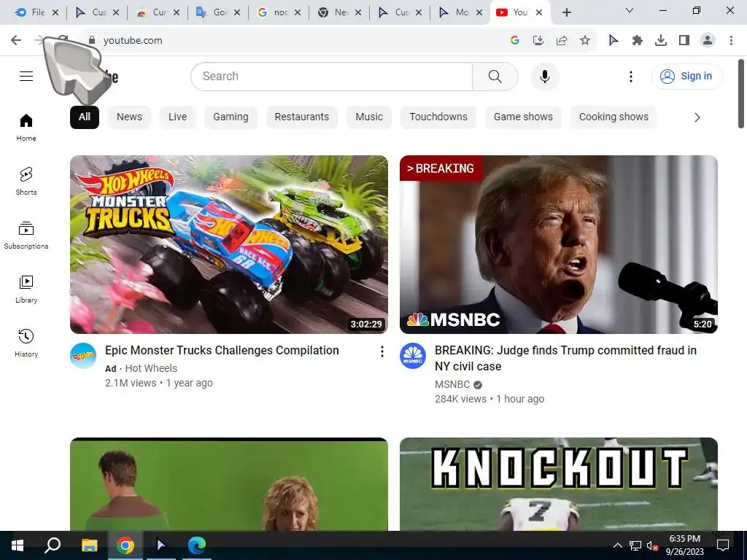The width and height of the screenshot is (747, 560).
Task: Open the MSNBC channel name link
Action: 452,385
